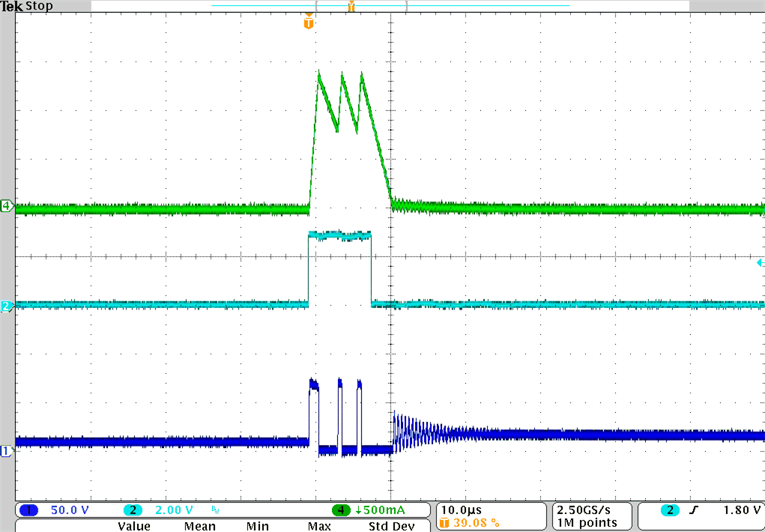Screen dimensions: 765x532
Task: Click the 1.80 V trigger level readout
Action: (742, 510)
